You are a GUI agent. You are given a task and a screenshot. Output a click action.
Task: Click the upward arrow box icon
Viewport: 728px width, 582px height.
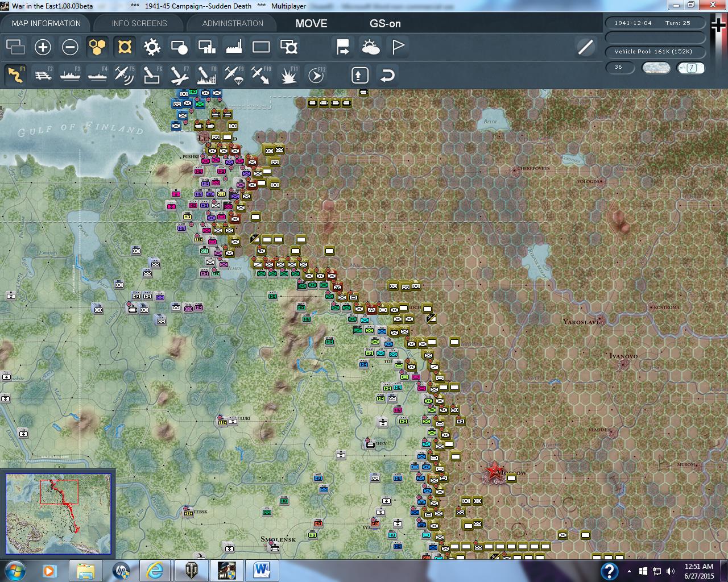[x=360, y=75]
